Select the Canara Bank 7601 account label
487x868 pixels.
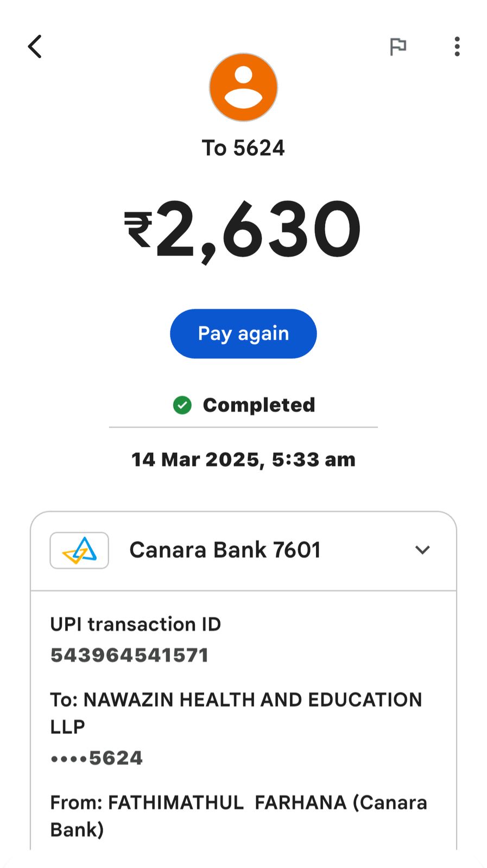click(x=225, y=550)
